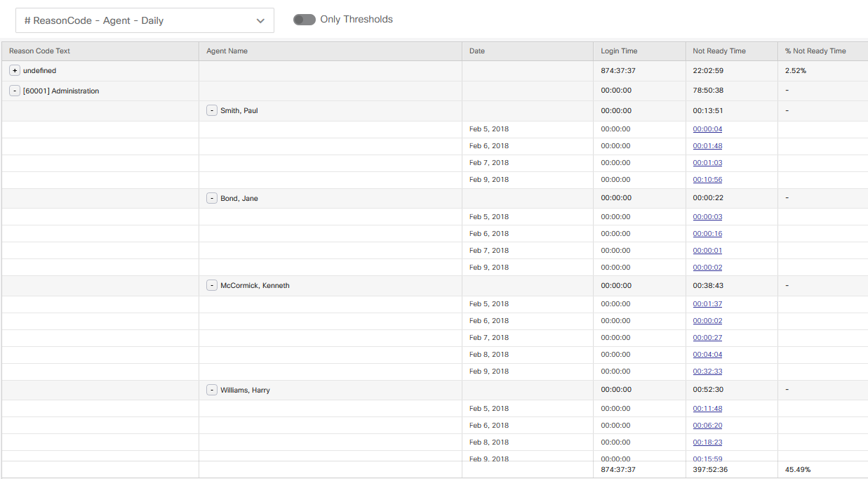Select undefined Not Ready Time 22:02:59
Image resolution: width=868 pixels, height=479 pixels.
coord(708,71)
